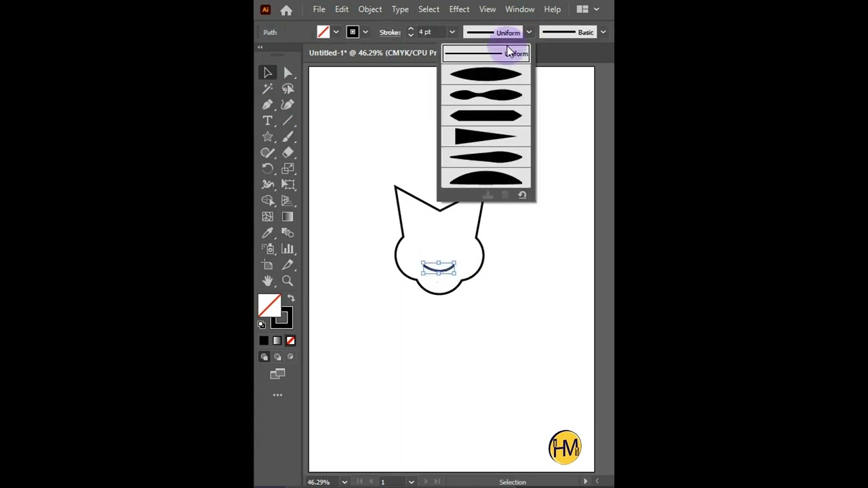The height and width of the screenshot is (488, 868).
Task: Select the Selection tool arrow
Action: point(267,73)
